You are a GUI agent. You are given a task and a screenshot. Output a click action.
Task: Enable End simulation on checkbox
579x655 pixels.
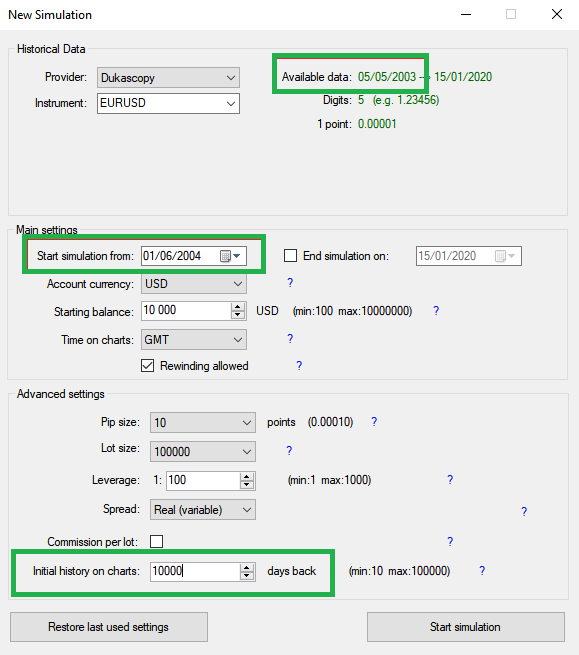tap(290, 256)
